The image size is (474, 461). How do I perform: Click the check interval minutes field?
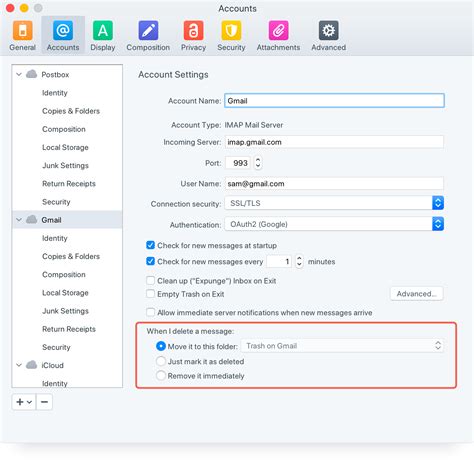coord(279,261)
